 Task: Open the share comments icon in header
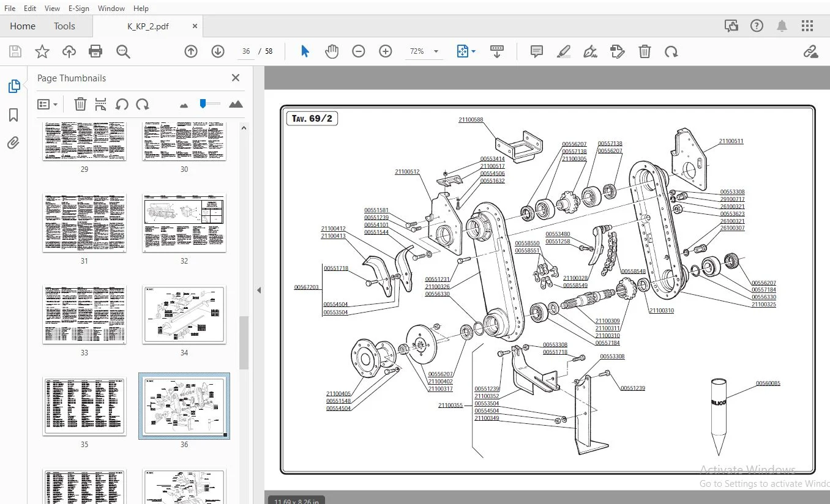731,26
